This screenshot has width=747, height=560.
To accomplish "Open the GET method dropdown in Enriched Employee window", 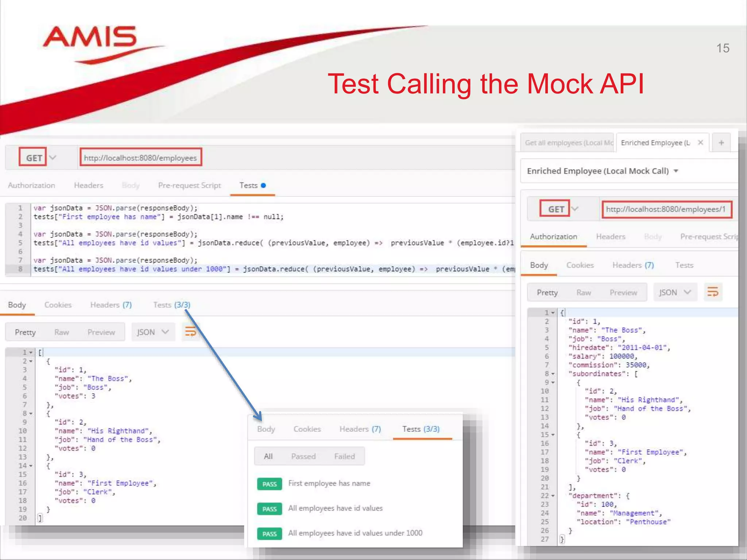I will pos(575,209).
